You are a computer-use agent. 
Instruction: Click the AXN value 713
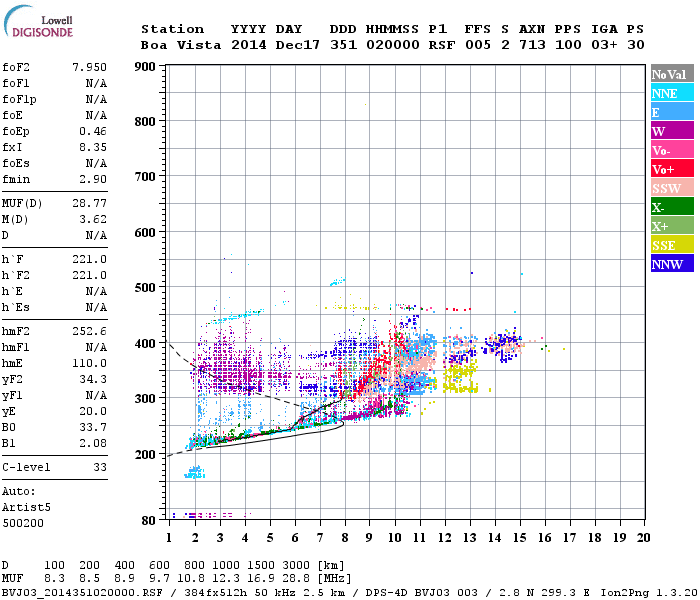[x=532, y=45]
